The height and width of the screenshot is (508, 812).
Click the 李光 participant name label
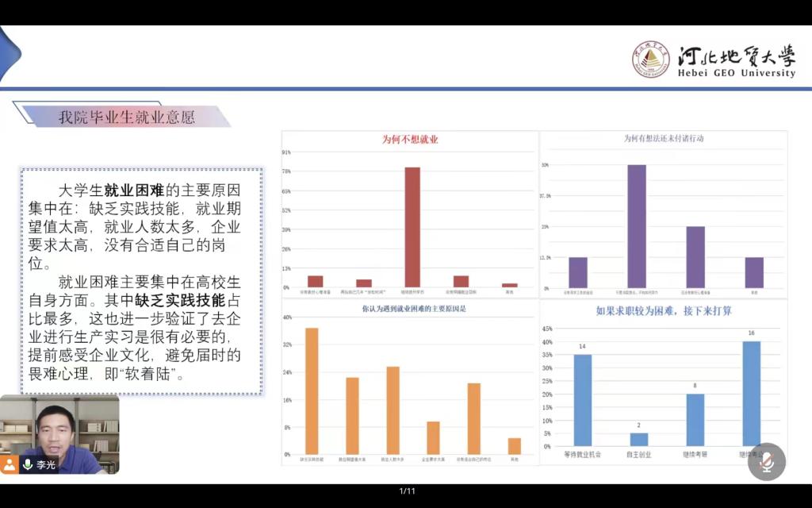[x=46, y=465]
